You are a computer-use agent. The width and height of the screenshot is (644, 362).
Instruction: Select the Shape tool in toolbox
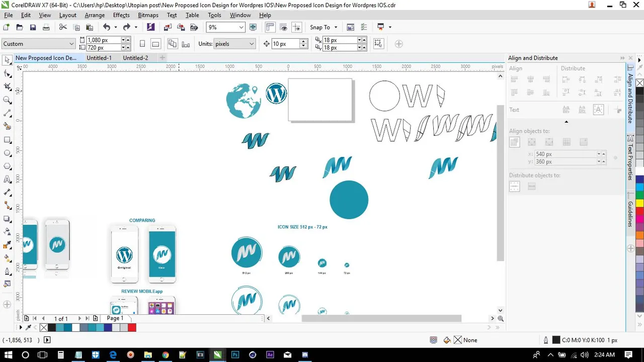pyautogui.click(x=8, y=73)
